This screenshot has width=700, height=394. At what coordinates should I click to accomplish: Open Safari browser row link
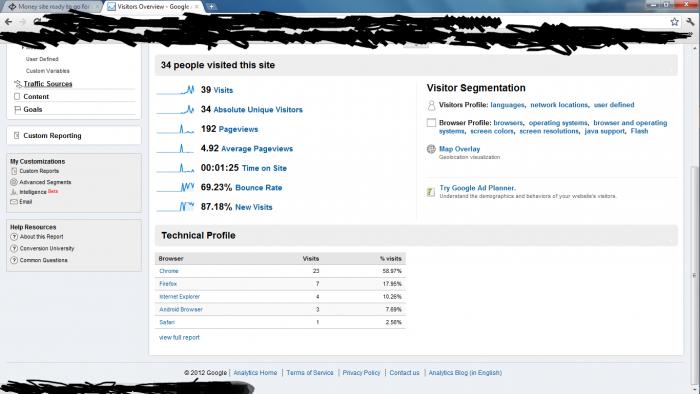pyautogui.click(x=167, y=322)
